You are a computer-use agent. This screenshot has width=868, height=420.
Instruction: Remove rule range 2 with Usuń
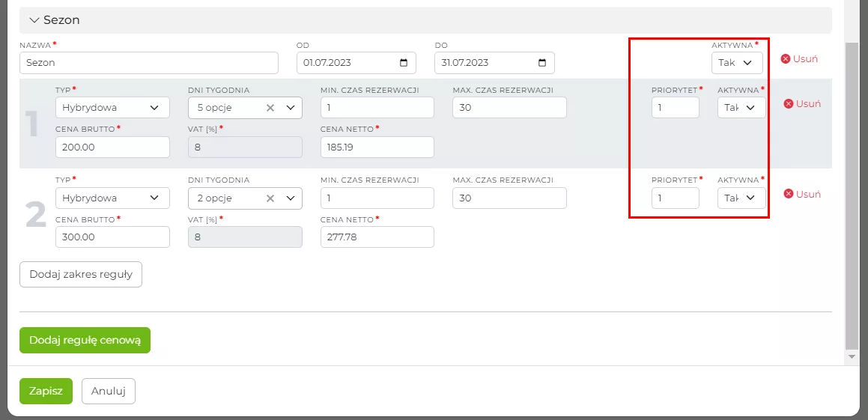(x=802, y=194)
